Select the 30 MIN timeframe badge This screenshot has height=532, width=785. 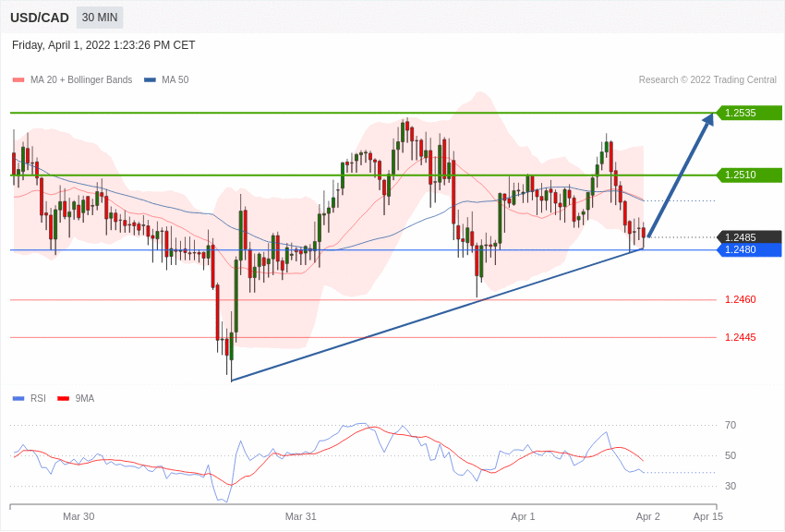point(100,18)
